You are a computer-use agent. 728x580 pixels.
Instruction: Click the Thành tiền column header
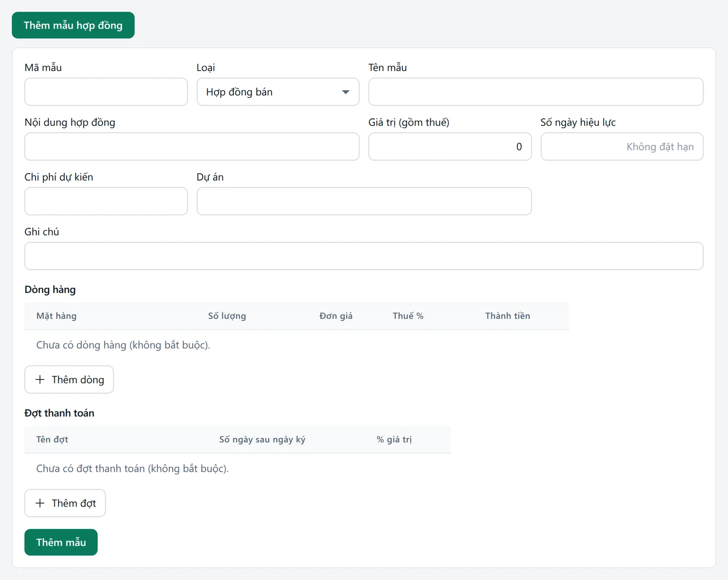[508, 316]
